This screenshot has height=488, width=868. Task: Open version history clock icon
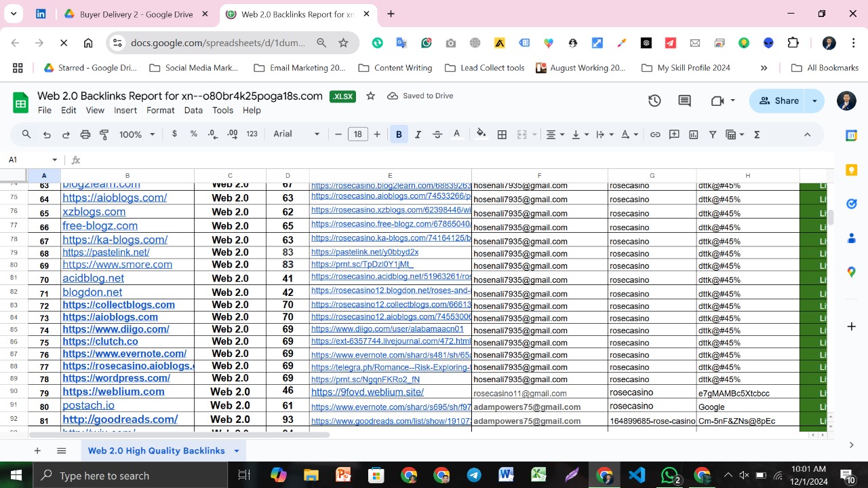(654, 100)
